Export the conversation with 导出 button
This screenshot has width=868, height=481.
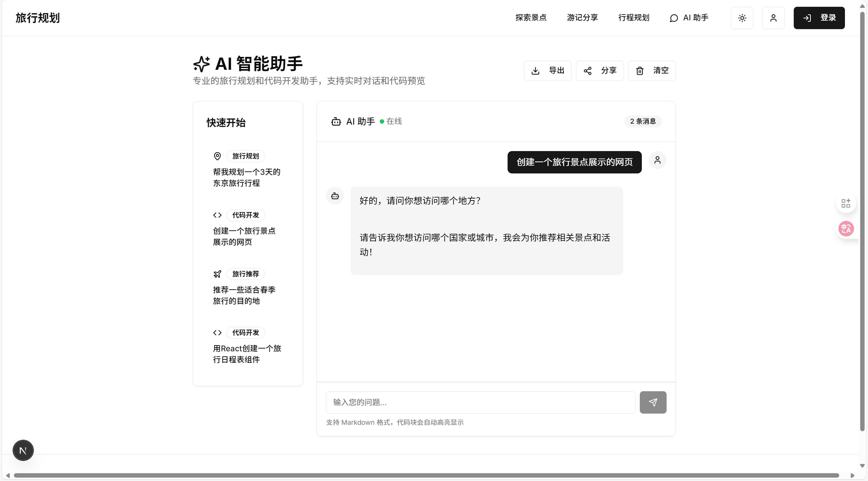[x=547, y=71]
